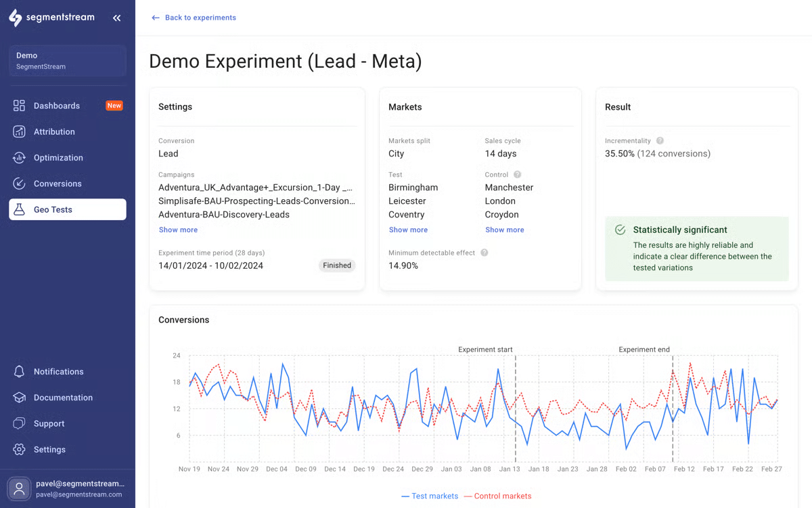Select Geo Tests menu item
The image size is (812, 508).
68,209
